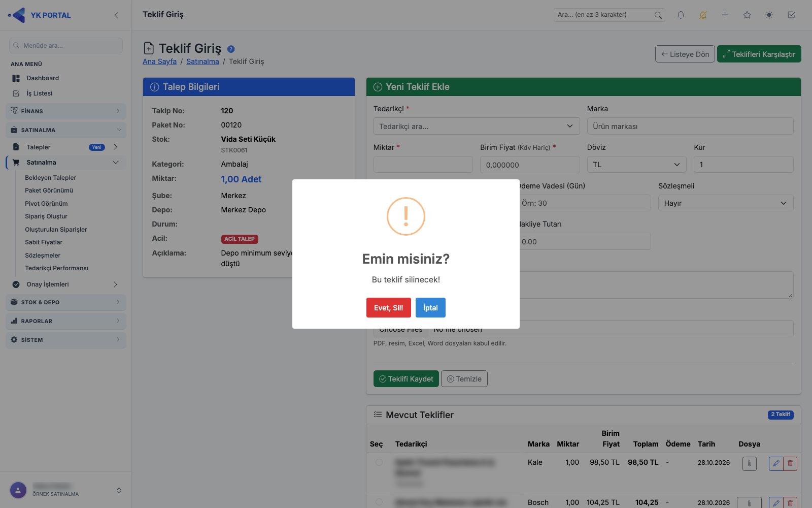
Task: Open Tedarikçi Performansı menu item
Action: 56,268
